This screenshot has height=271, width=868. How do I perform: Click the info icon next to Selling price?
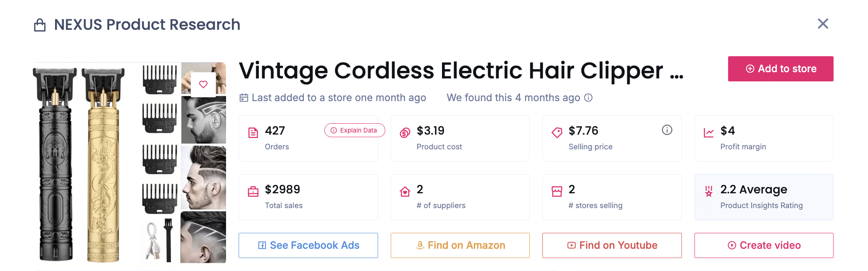click(667, 130)
